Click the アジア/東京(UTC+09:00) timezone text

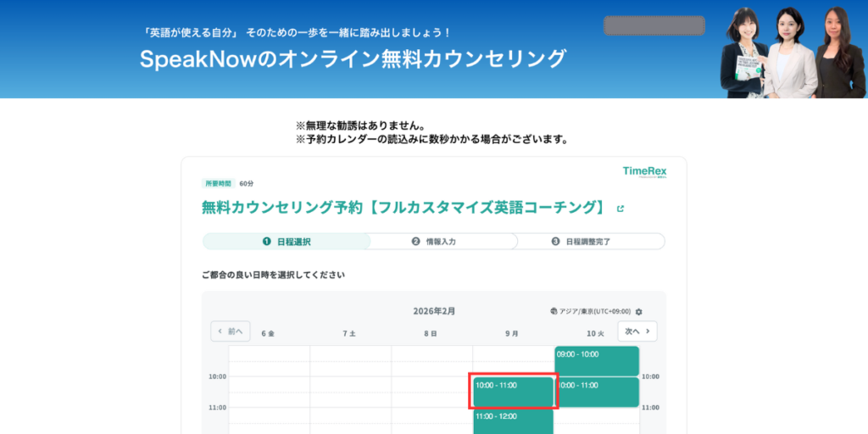(595, 312)
